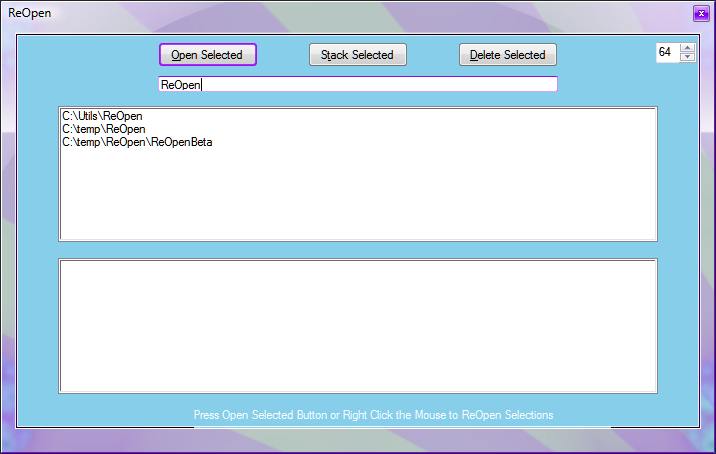Close the ReOpen window
716x454 pixels.
[700, 13]
